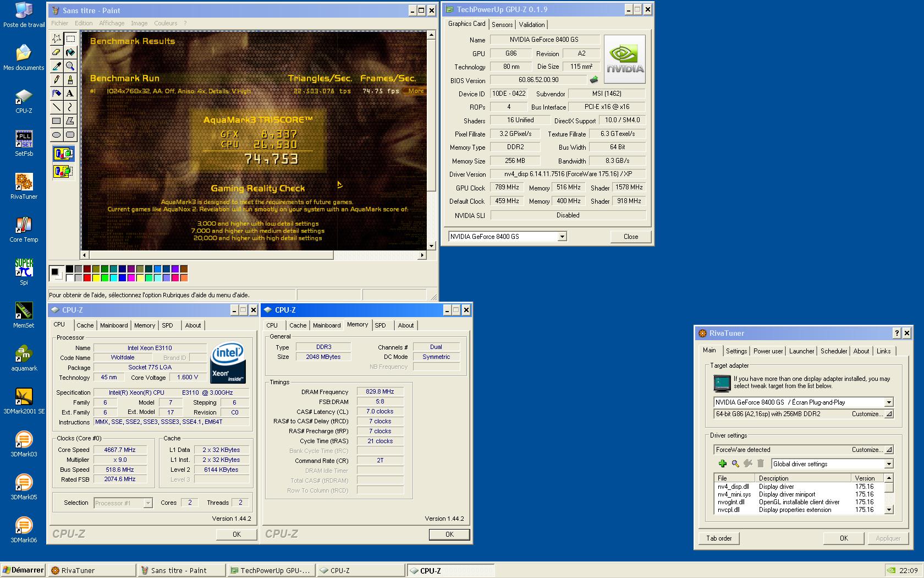
Task: Pick the yellow color swatch in palette
Action: pos(96,277)
